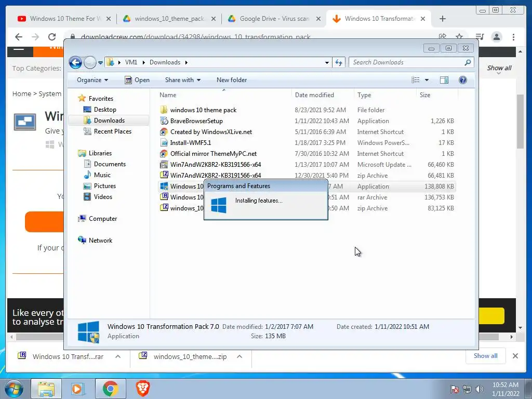Select Created by WindowsXLive.net shortcut icon
532x399 pixels.
coord(164,131)
